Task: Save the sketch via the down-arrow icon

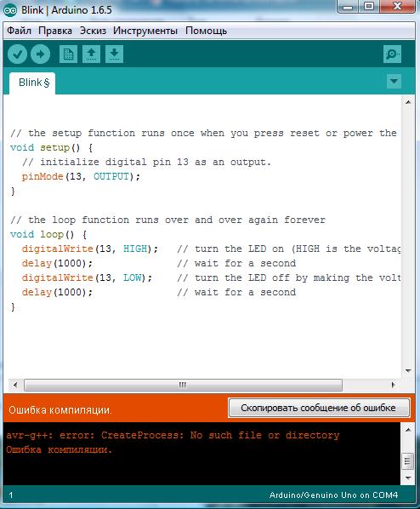Action: (x=114, y=54)
